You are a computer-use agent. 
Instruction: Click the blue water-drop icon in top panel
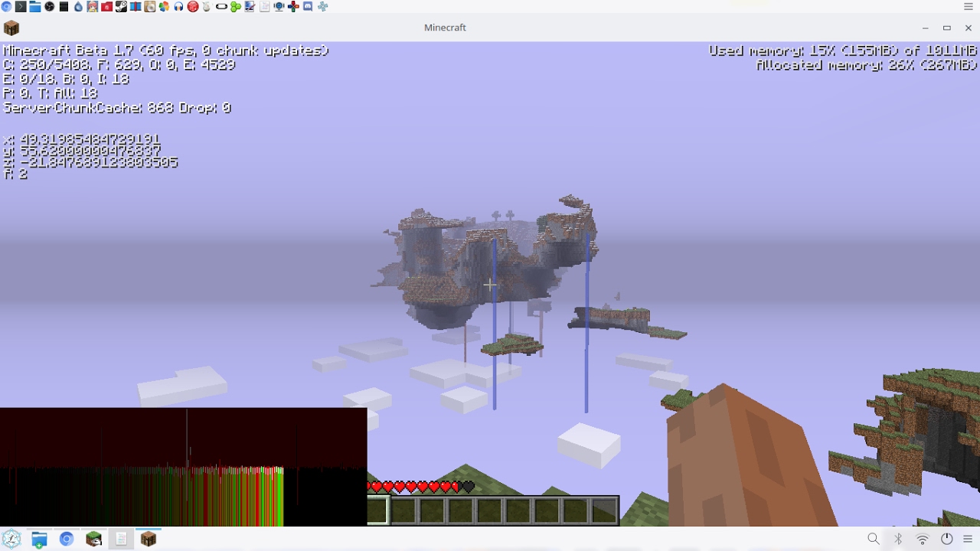[78, 7]
